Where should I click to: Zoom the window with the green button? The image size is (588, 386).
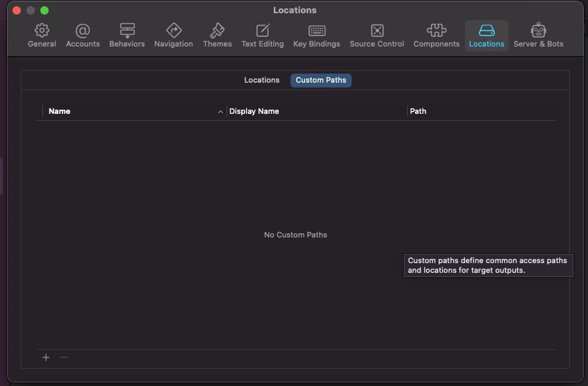coord(44,10)
